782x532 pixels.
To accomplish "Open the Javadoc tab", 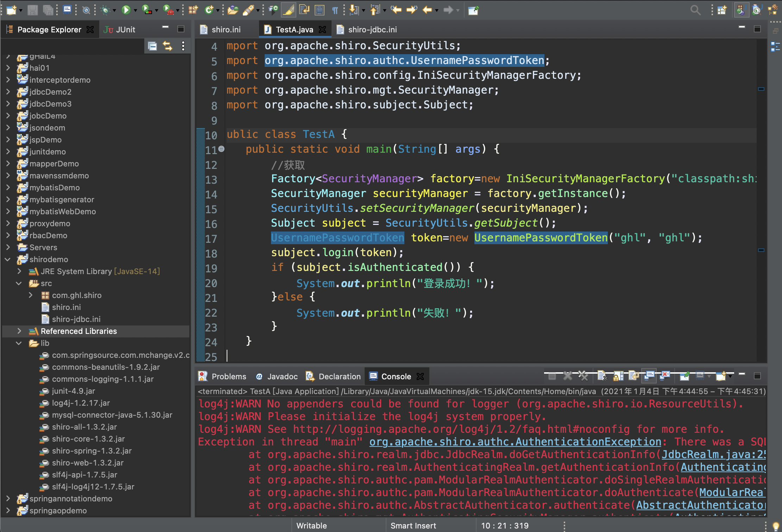I will click(x=277, y=376).
